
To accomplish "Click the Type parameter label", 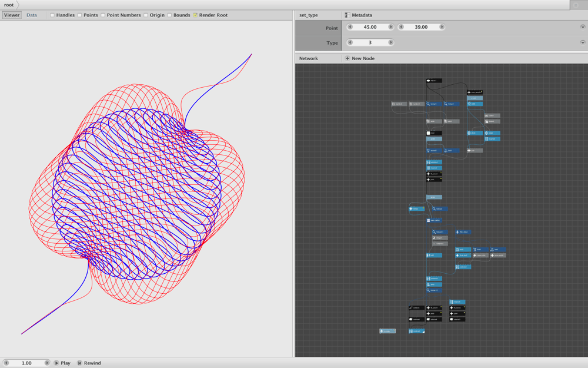I will pos(332,43).
